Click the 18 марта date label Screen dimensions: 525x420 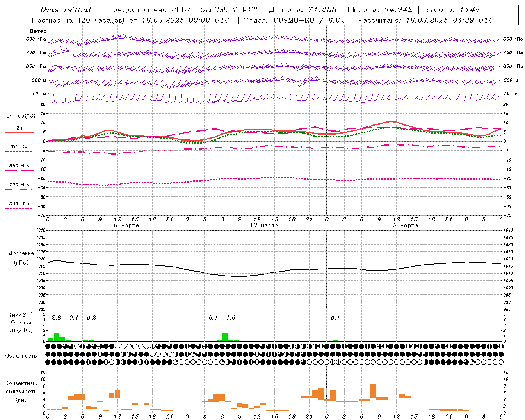(404, 226)
